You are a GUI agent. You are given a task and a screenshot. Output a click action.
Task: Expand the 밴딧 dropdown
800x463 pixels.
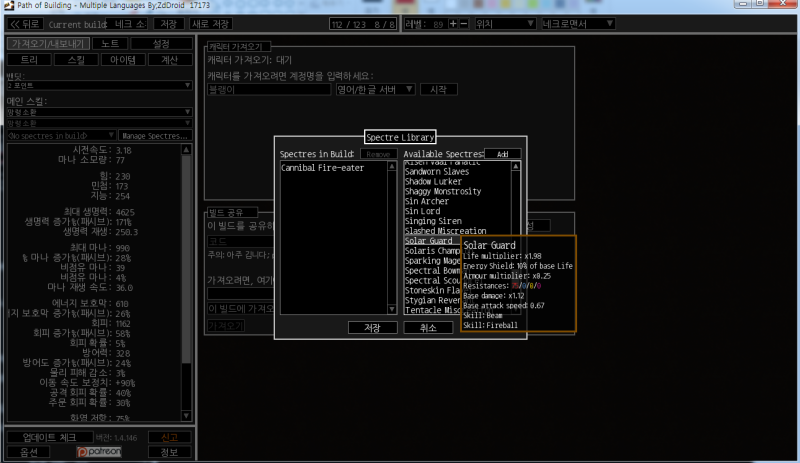[99, 86]
